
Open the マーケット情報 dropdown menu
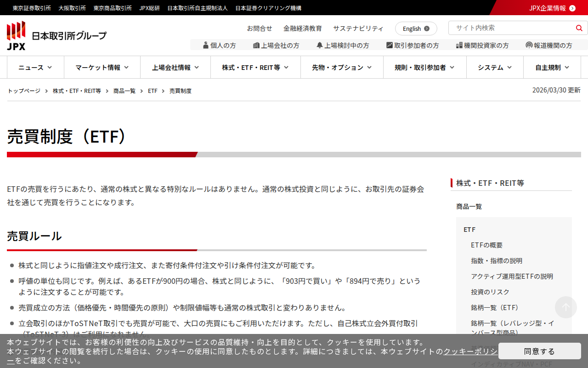click(x=102, y=68)
